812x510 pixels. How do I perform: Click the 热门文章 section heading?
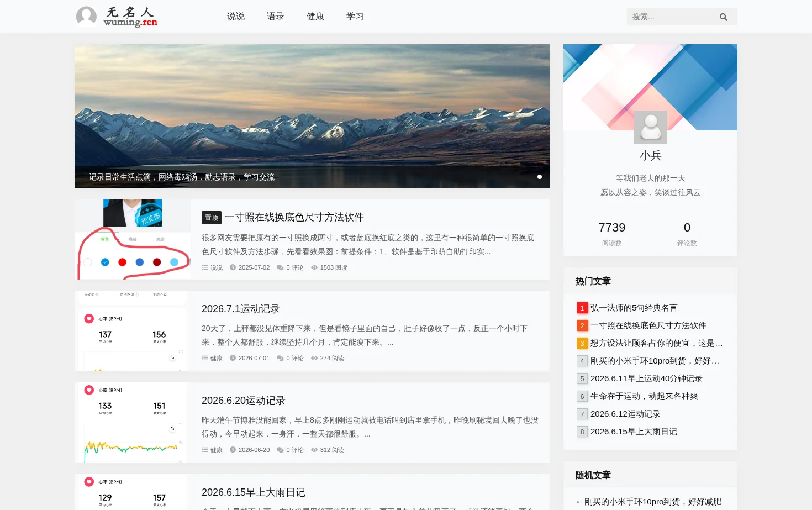click(593, 281)
